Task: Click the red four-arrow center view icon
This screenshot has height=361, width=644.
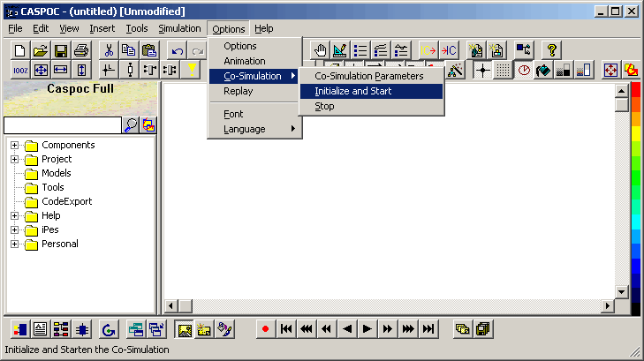Action: click(x=610, y=70)
